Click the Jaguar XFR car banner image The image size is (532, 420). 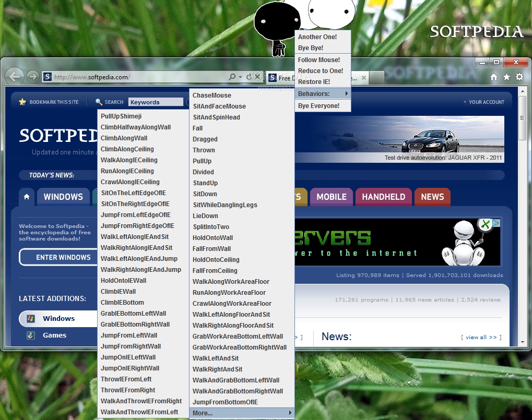point(399,139)
